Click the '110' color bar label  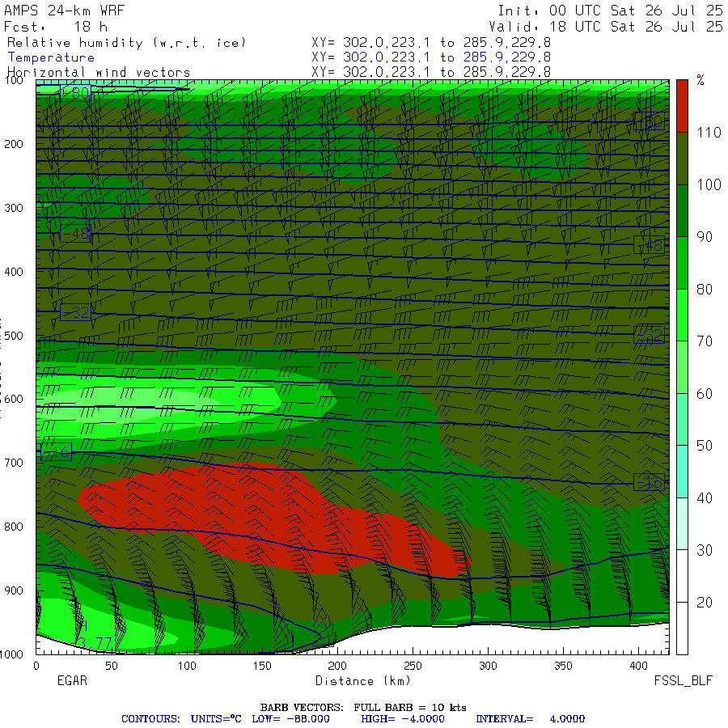[709, 133]
